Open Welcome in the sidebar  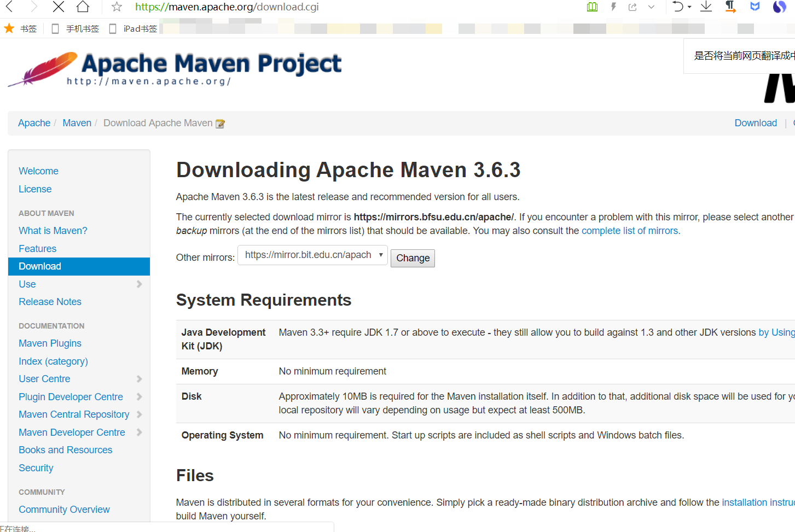[x=38, y=171]
